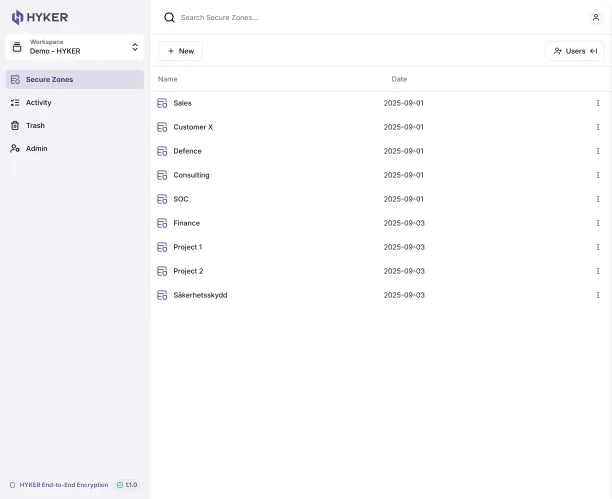Click the HYKER End-to-End Encryption link
The height and width of the screenshot is (499, 612).
pos(64,485)
